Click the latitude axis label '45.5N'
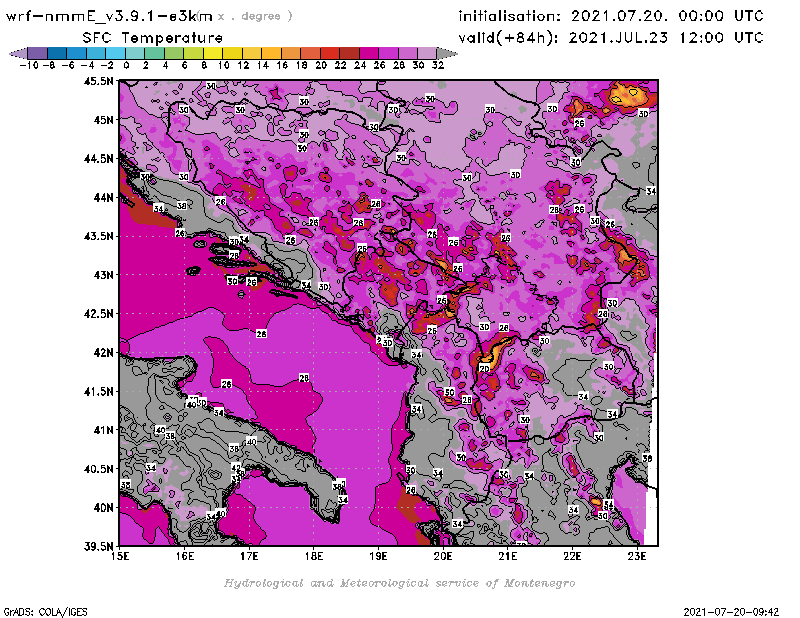The width and height of the screenshot is (800, 618). (98, 81)
